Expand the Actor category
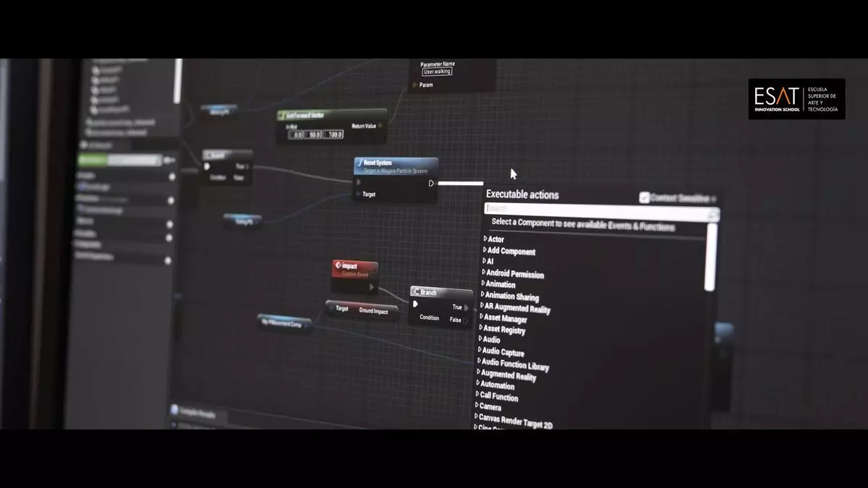This screenshot has height=488, width=868. click(x=485, y=239)
